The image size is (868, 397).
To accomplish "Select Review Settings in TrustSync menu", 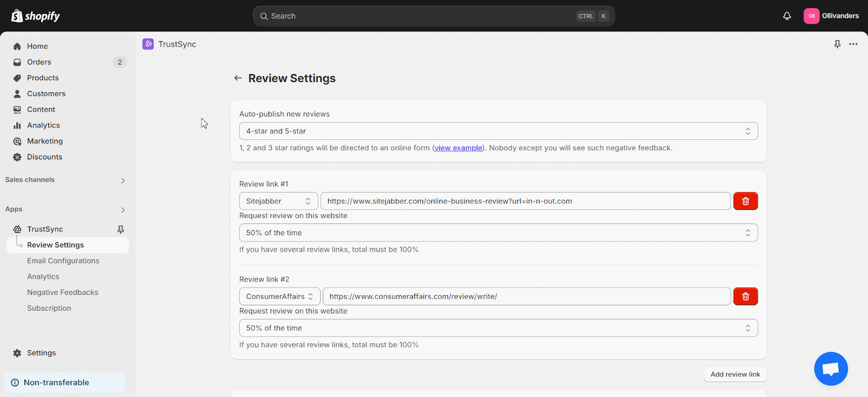I will (68, 245).
